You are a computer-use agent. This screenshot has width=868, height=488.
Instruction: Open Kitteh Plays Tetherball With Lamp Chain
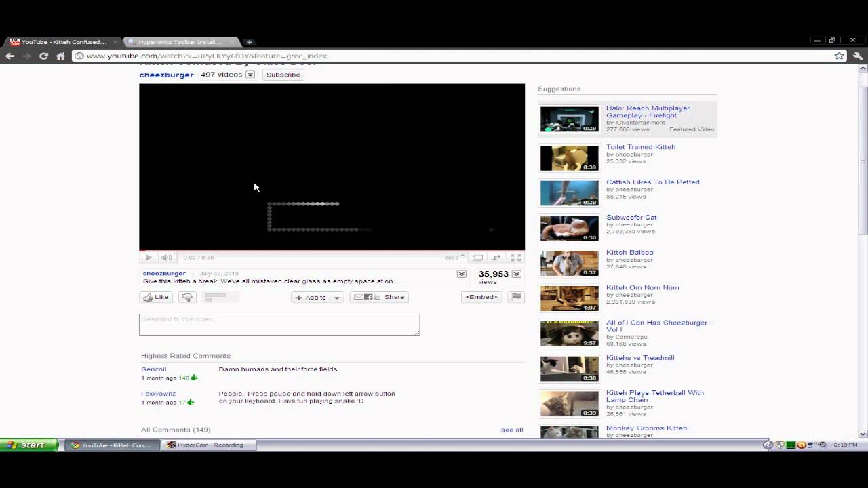(x=655, y=396)
